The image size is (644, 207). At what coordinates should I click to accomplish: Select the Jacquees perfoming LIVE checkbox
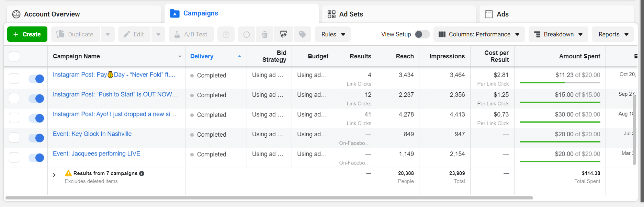[x=14, y=157]
